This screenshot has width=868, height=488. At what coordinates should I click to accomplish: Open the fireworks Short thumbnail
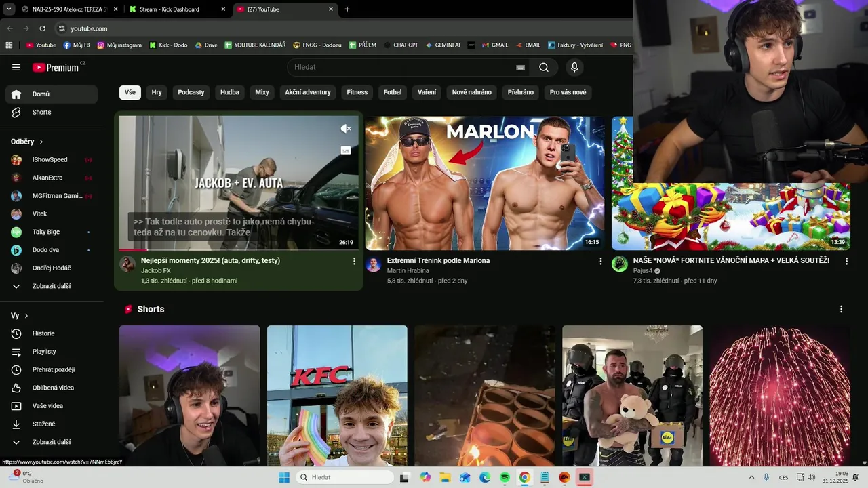(x=780, y=396)
